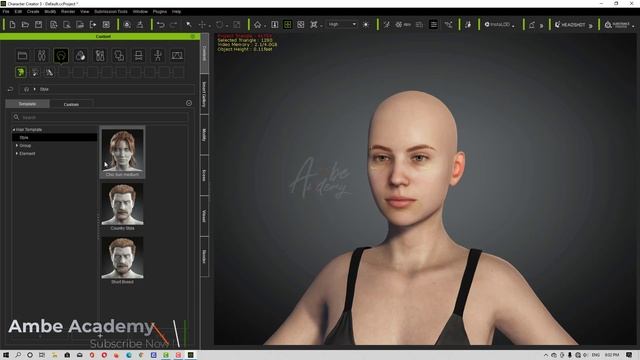Open the Modify side tab
The height and width of the screenshot is (360, 640).
click(204, 135)
